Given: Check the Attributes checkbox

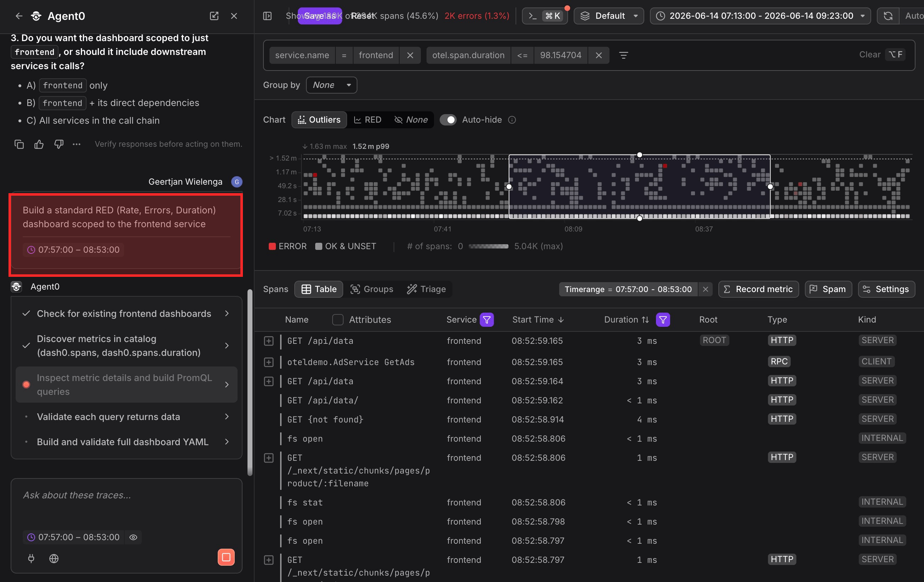Looking at the screenshot, I should pyautogui.click(x=338, y=320).
